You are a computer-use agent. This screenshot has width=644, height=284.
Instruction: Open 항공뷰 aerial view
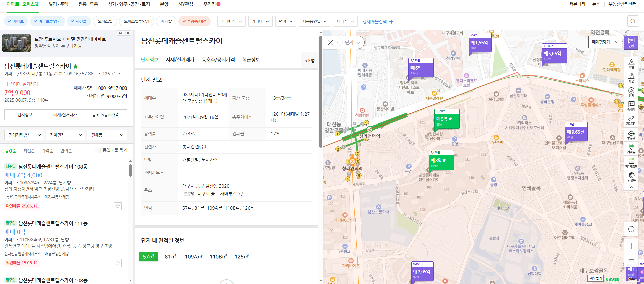[x=631, y=135]
